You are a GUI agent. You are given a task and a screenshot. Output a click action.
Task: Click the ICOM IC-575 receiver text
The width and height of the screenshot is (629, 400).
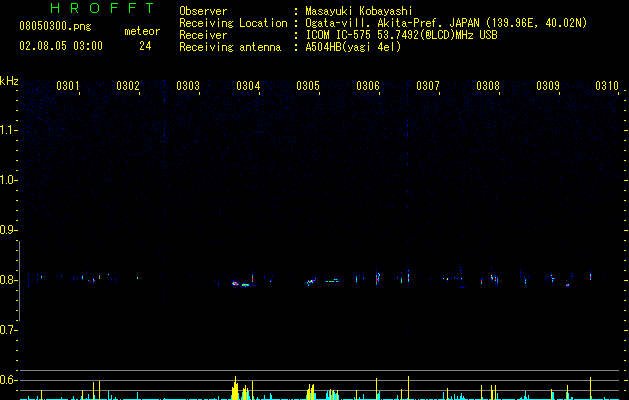tap(401, 35)
